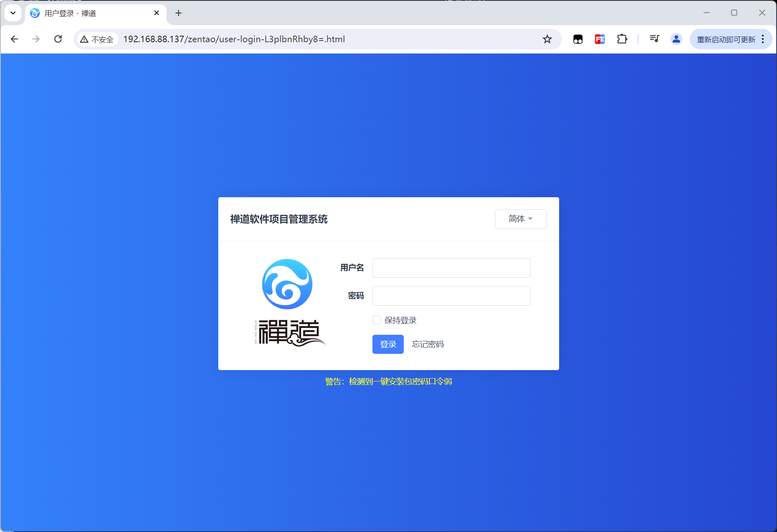Open the 简体 language dropdown

click(521, 219)
